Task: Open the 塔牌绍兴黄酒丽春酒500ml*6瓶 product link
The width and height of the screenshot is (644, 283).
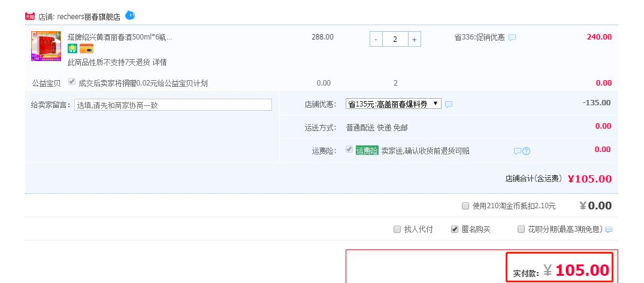Action: click(120, 37)
